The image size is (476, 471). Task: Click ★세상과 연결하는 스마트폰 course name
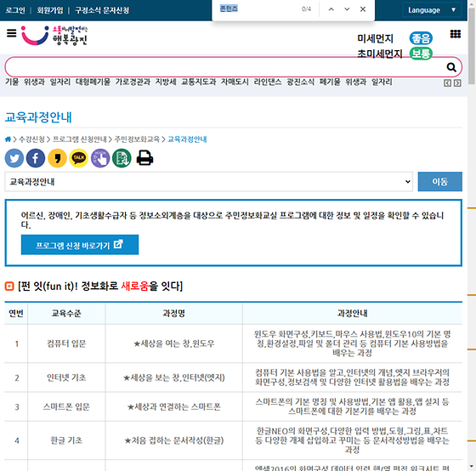pyautogui.click(x=174, y=406)
